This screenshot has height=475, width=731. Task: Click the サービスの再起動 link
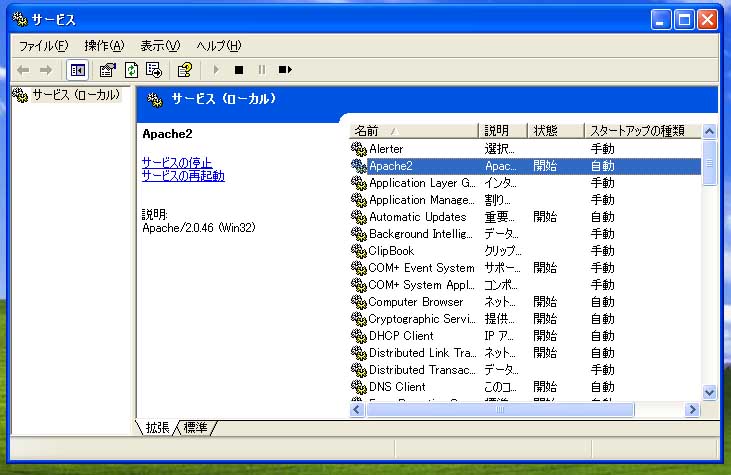(183, 176)
